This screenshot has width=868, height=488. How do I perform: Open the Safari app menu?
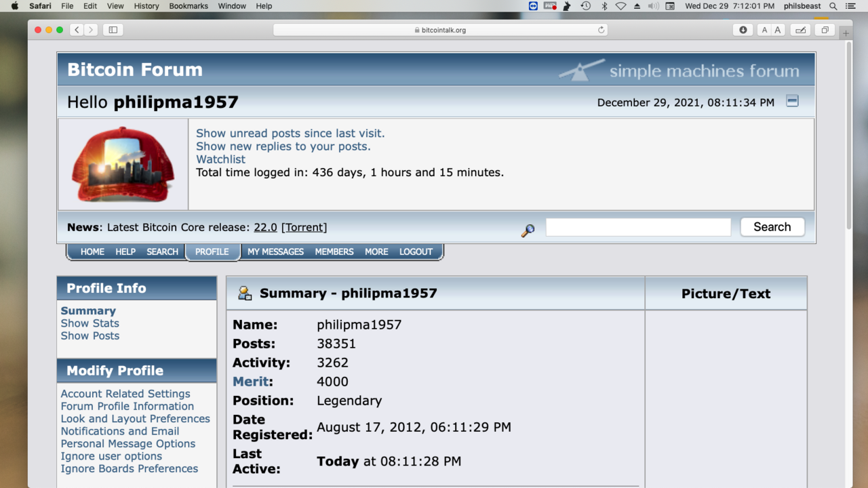pos(40,6)
